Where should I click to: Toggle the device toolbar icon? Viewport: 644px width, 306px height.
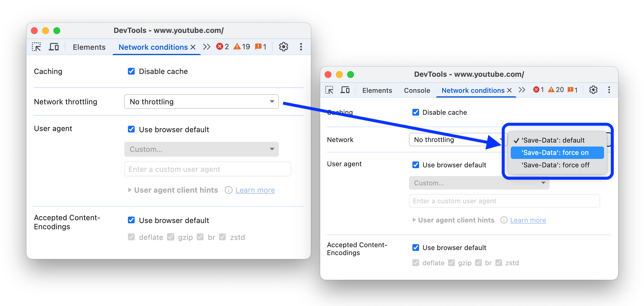[x=53, y=47]
